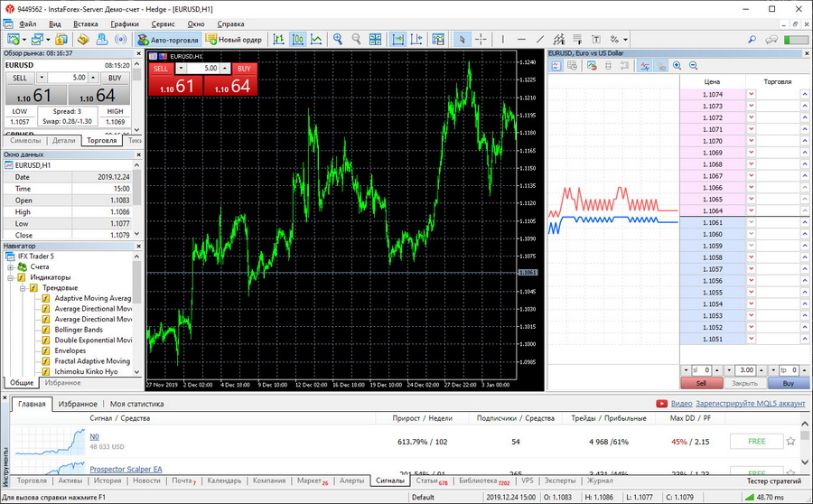Zoom in on the chart
This screenshot has width=813, height=504.
[338, 40]
